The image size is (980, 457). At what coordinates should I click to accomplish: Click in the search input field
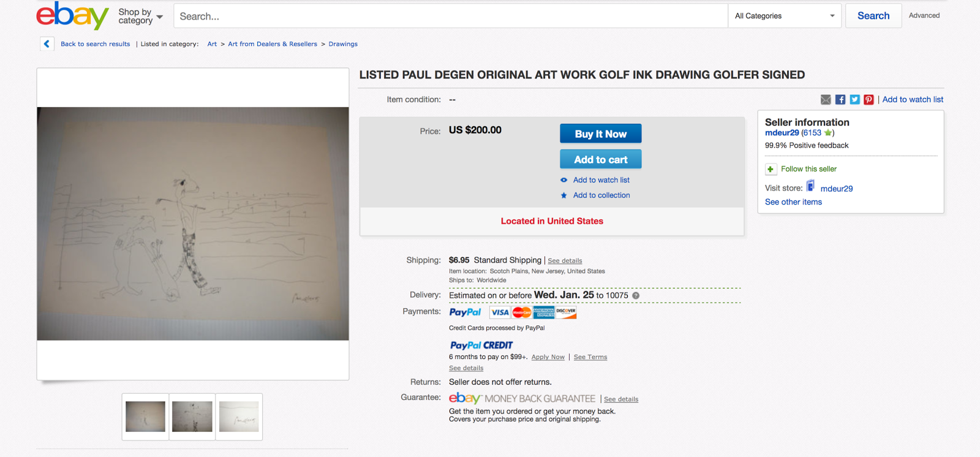(x=451, y=16)
